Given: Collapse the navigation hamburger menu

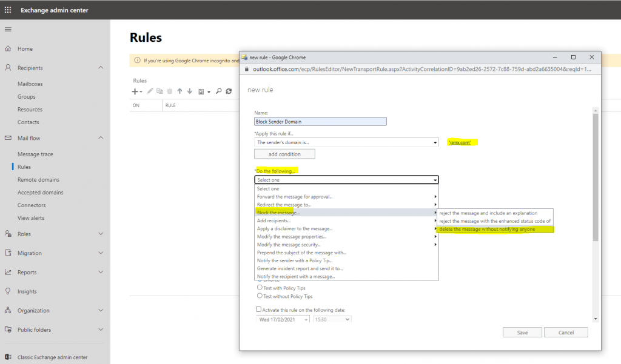Looking at the screenshot, I should (x=8, y=29).
